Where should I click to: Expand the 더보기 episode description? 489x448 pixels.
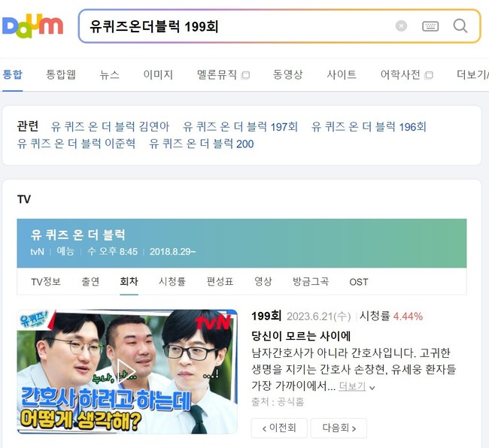pos(357,386)
